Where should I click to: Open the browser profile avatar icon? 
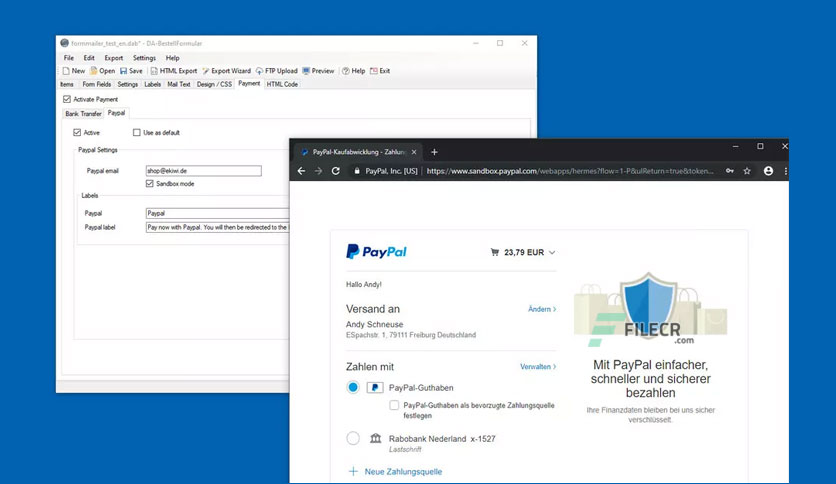click(x=768, y=171)
